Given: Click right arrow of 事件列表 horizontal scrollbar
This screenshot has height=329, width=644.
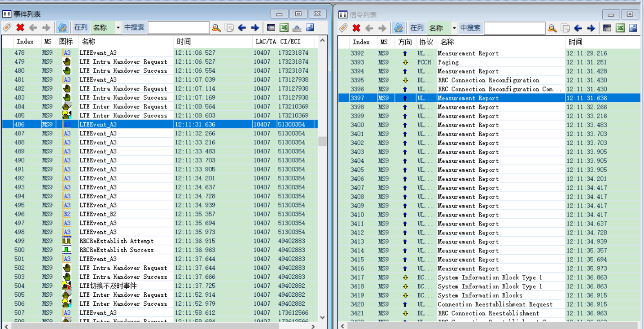Looking at the screenshot, I should [x=313, y=326].
